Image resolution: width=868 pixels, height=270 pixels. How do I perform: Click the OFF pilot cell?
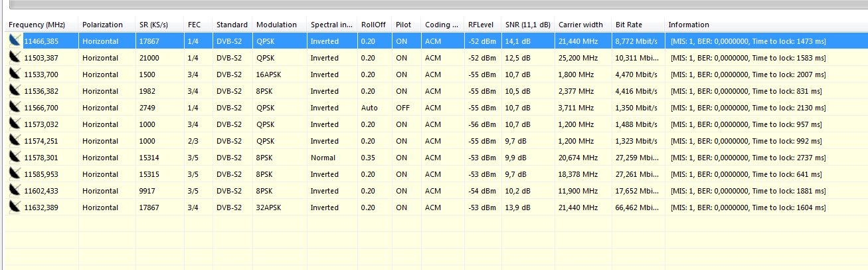[402, 108]
